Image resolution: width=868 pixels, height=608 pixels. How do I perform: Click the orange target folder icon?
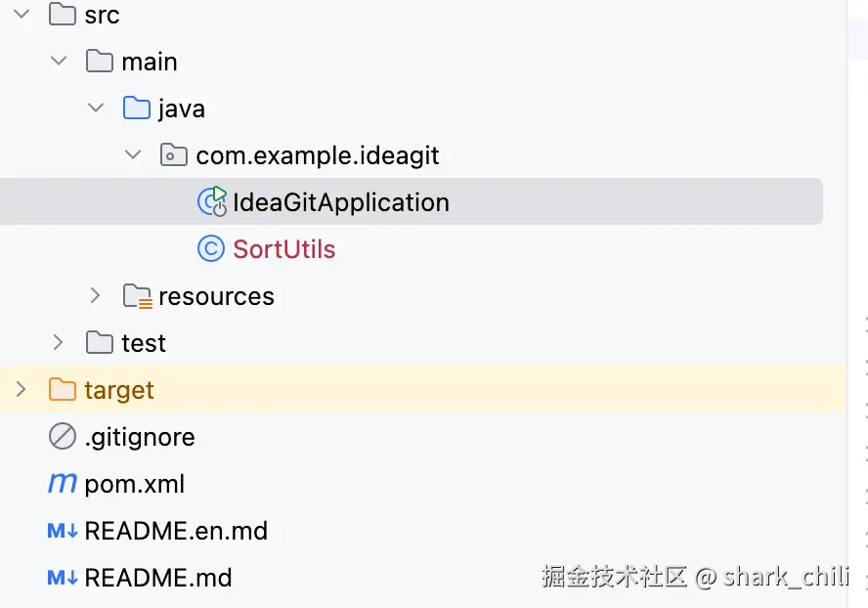click(x=62, y=390)
